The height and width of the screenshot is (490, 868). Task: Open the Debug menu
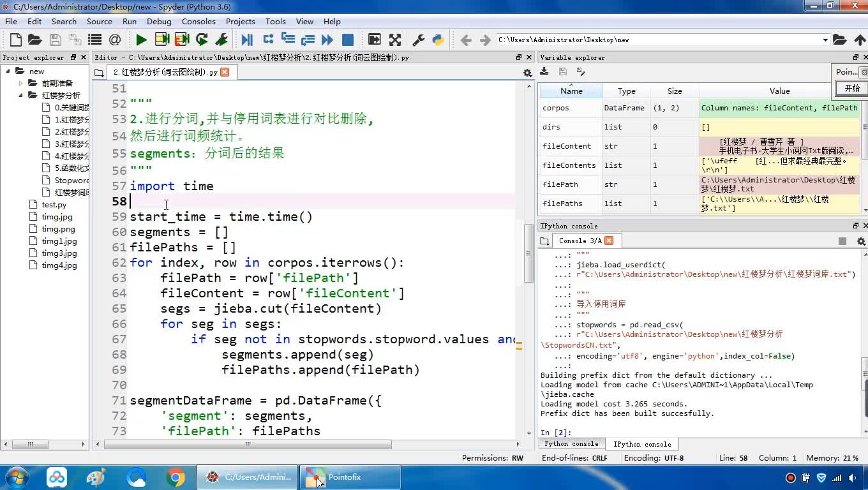(159, 21)
